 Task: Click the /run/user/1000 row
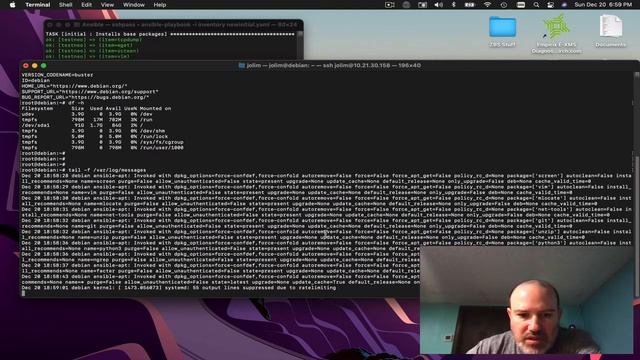coord(102,148)
